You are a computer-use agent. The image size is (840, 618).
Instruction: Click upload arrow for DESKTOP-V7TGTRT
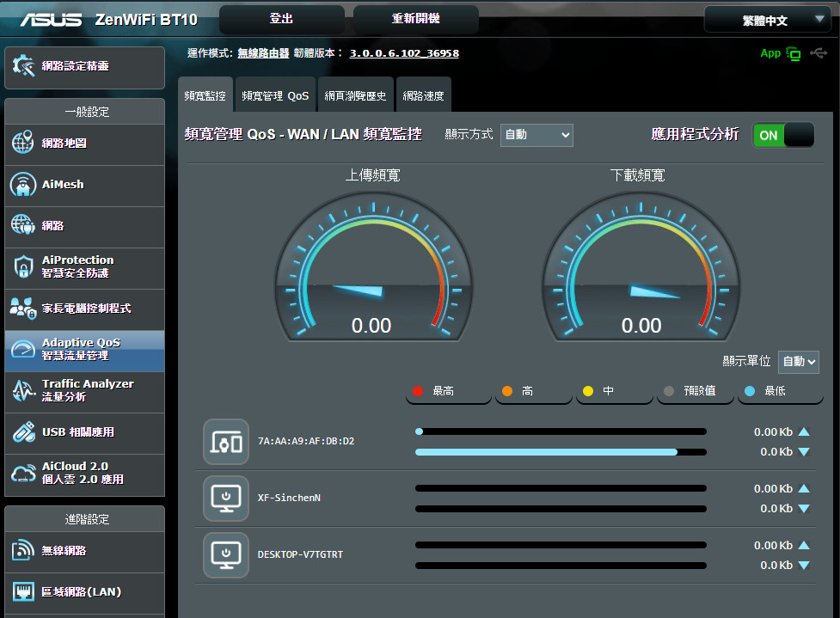[x=804, y=545]
